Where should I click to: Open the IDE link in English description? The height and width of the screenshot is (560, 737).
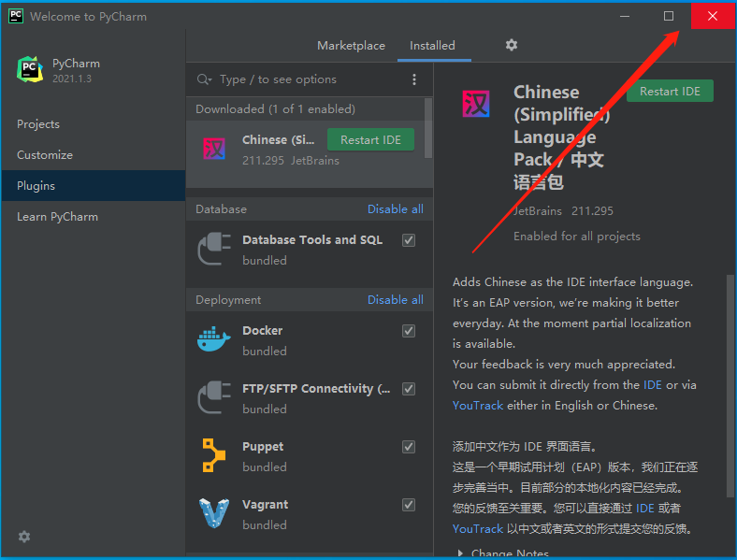653,385
